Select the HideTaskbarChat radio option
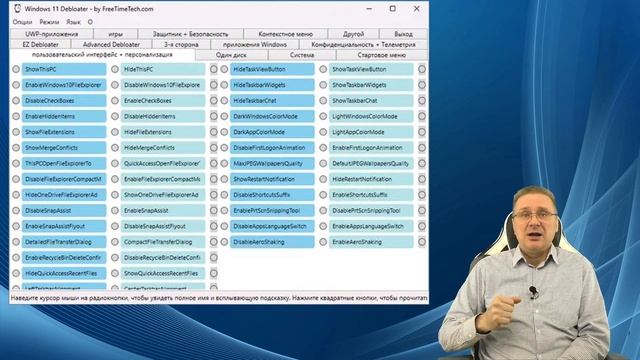 224,101
